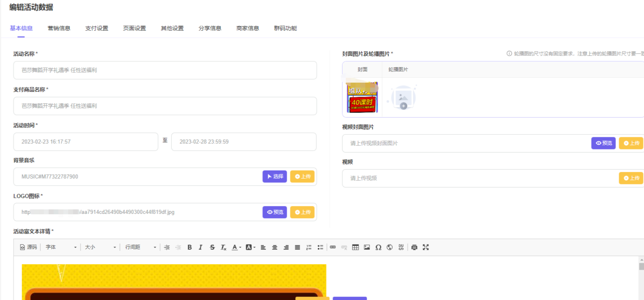Open the background color picker

tap(250, 247)
